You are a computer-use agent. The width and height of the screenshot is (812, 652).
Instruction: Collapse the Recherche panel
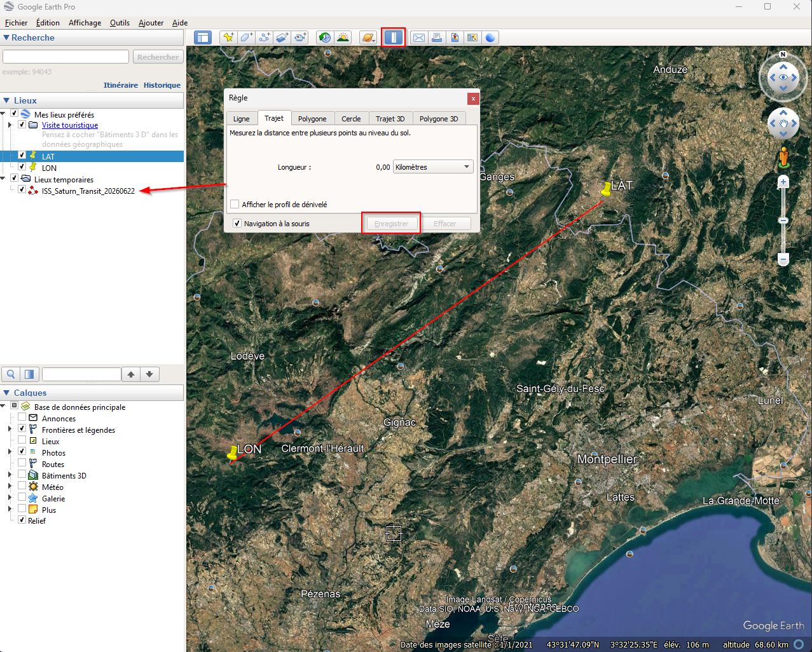[6, 37]
